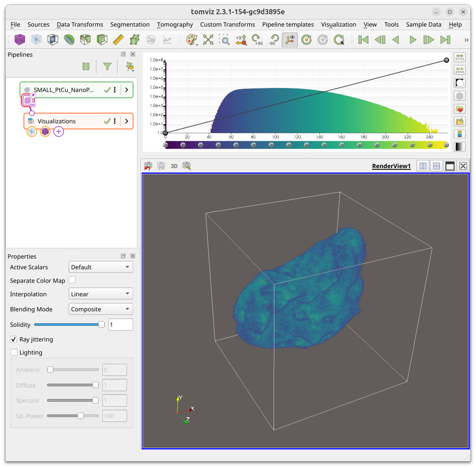Click the yellow folder save icon beside histogram
This screenshot has width=476, height=468.
pos(460,122)
